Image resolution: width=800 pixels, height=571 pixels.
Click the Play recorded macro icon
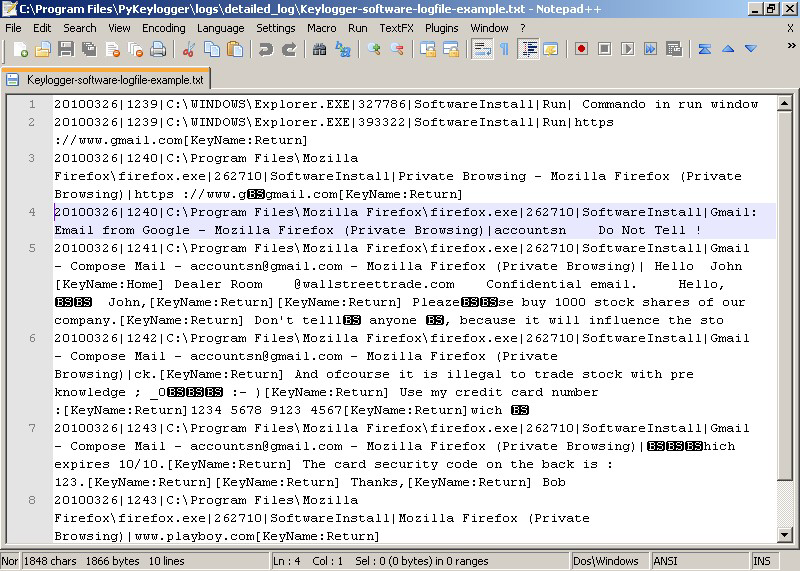pos(628,49)
